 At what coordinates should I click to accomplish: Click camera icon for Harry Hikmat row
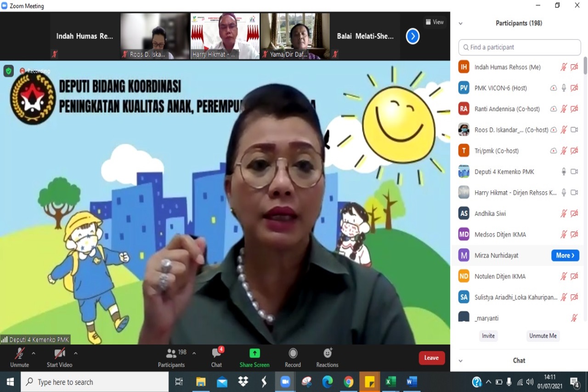click(574, 193)
